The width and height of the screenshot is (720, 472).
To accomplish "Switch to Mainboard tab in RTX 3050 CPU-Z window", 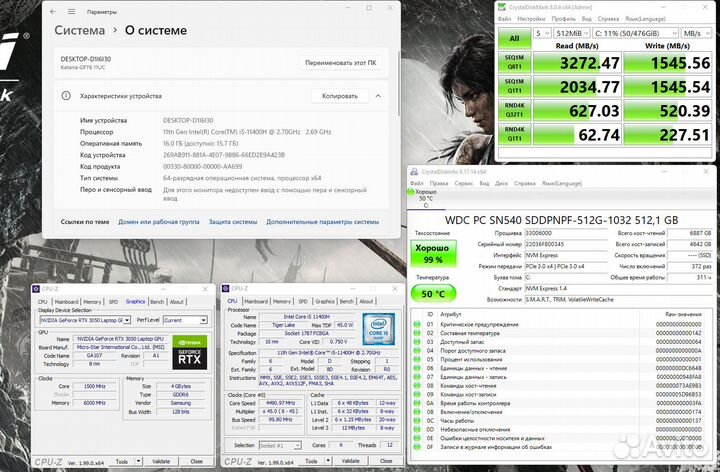I will (67, 302).
